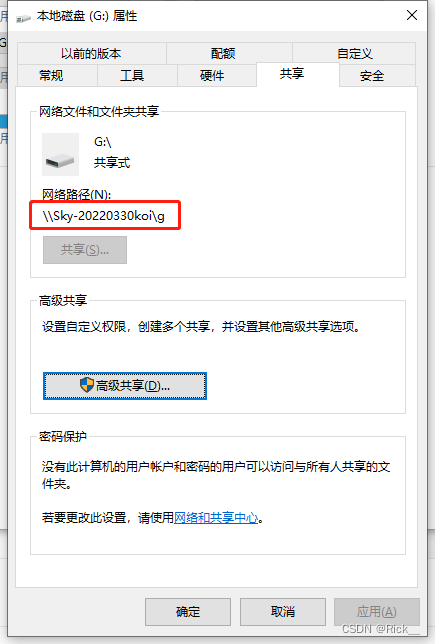The width and height of the screenshot is (435, 644).
Task: Click the 共享 tab
Action: coord(292,74)
